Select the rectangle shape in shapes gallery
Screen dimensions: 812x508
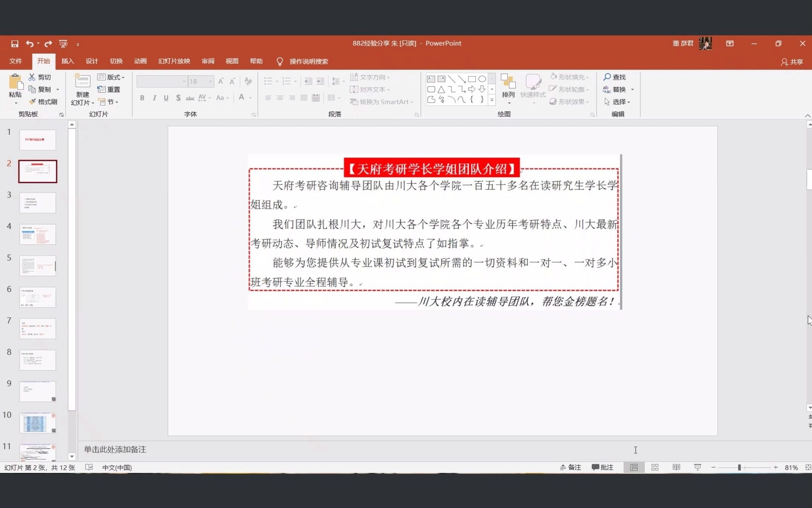(472, 79)
